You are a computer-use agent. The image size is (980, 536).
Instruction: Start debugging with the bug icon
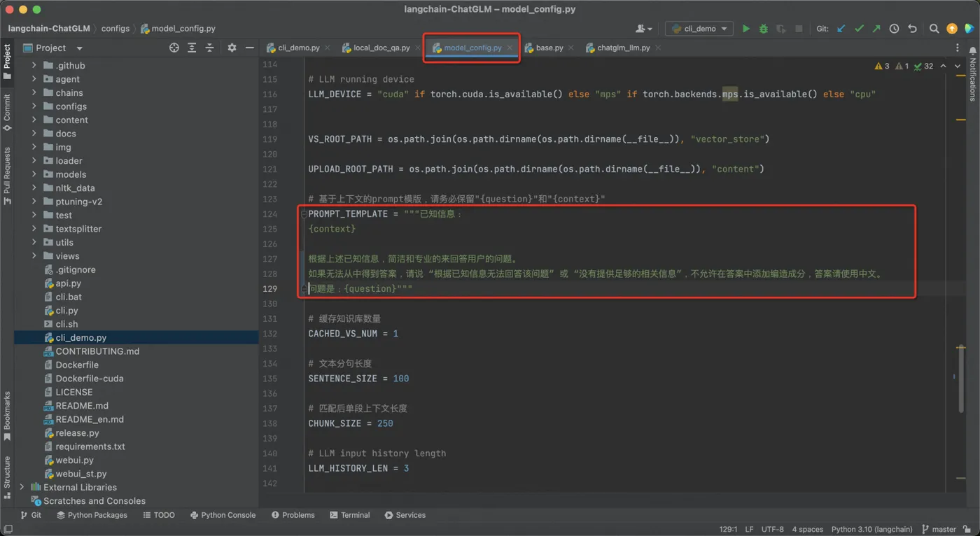click(763, 29)
